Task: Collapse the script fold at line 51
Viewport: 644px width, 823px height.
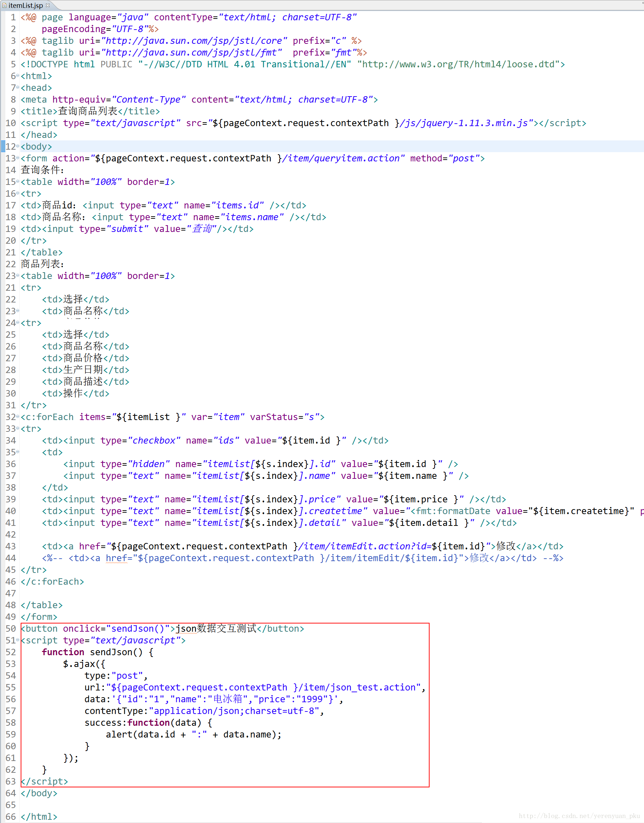Action: tap(18, 640)
